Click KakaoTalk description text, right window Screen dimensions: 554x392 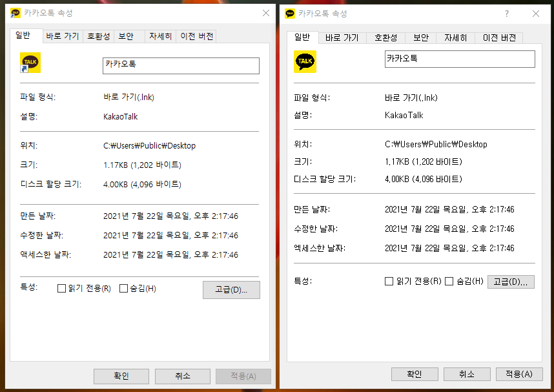(x=404, y=115)
